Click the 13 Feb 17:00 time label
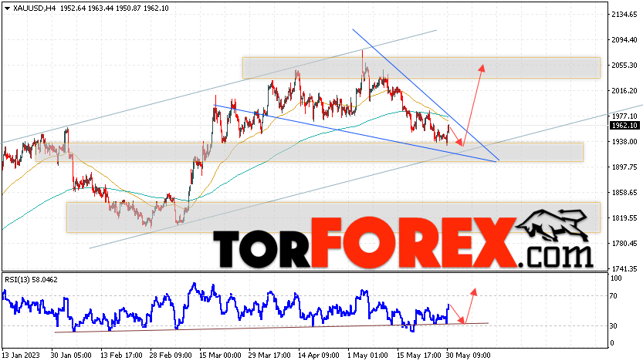The height and width of the screenshot is (364, 643). tap(121, 355)
